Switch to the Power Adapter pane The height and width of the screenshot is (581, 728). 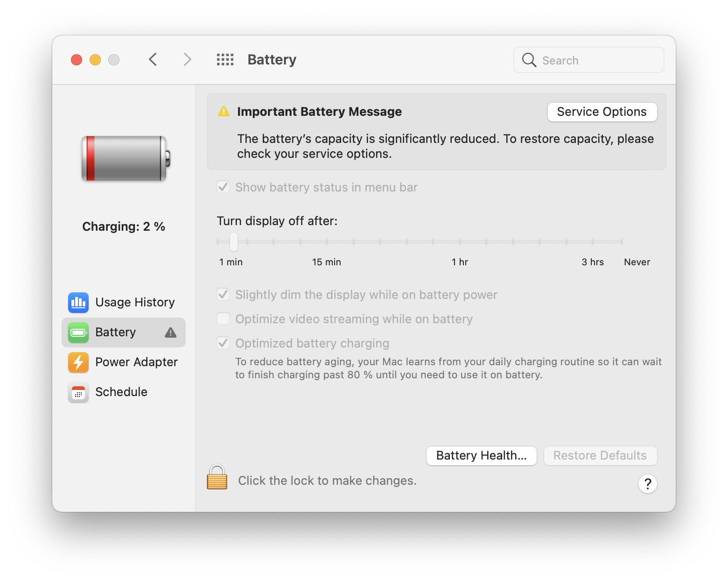(124, 362)
